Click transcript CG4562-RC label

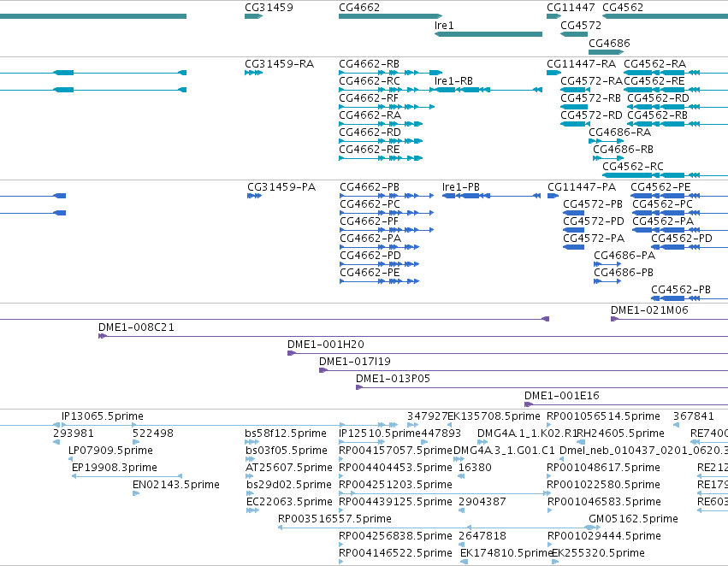[633, 167]
